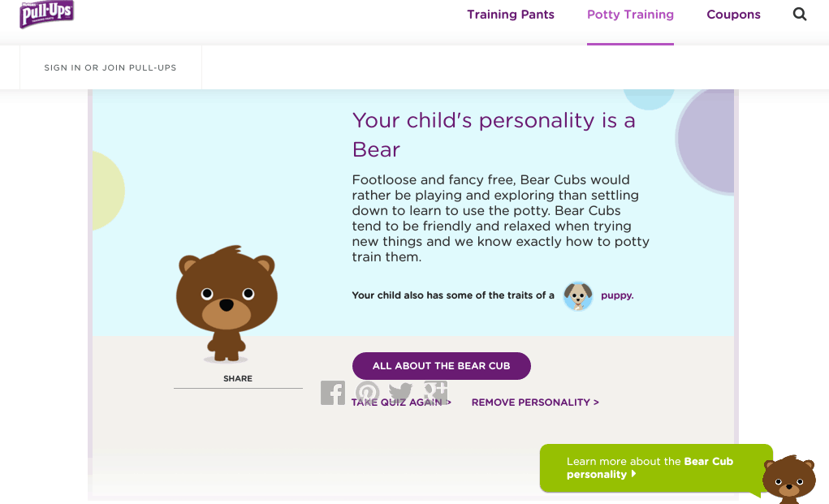Viewport: 829px width, 504px height.
Task: Click the Share label under the bear
Action: (238, 378)
